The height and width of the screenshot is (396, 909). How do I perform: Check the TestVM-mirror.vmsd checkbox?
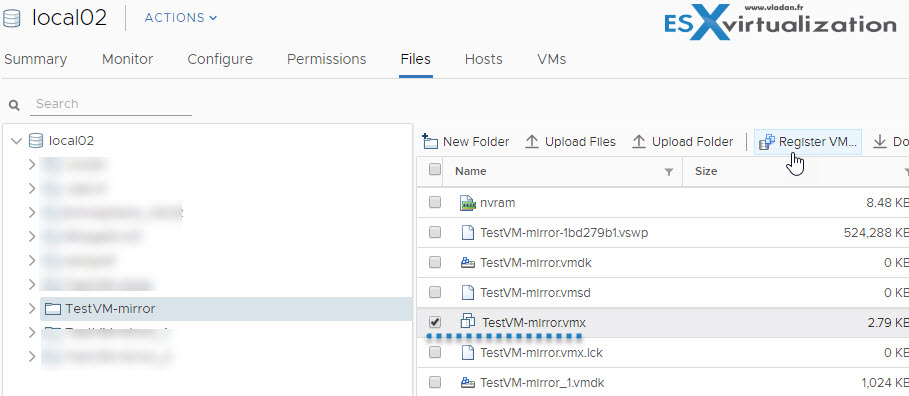click(x=435, y=293)
